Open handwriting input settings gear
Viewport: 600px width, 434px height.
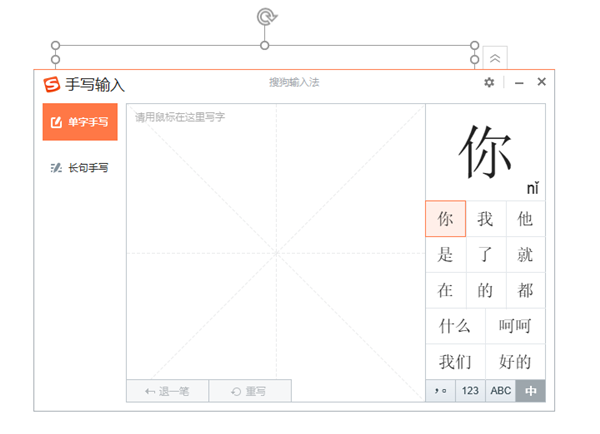(489, 82)
